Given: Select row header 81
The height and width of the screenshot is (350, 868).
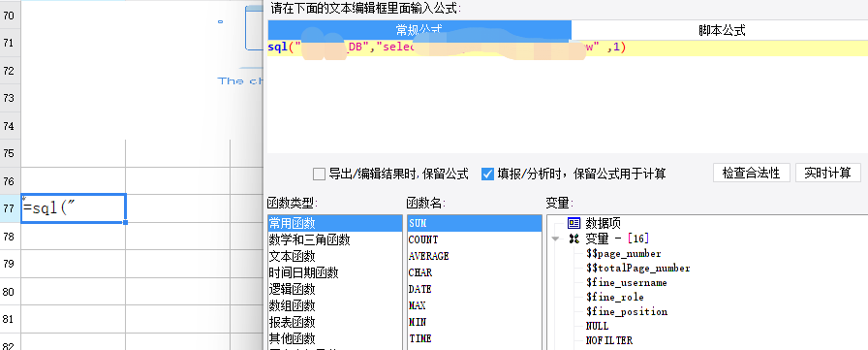Looking at the screenshot, I should (10, 320).
